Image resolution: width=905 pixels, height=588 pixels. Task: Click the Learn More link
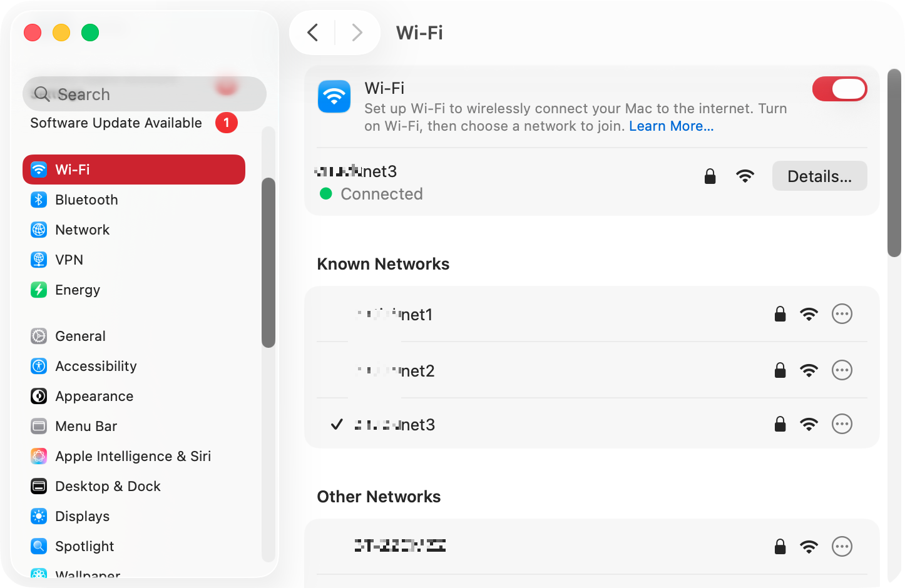coord(671,126)
